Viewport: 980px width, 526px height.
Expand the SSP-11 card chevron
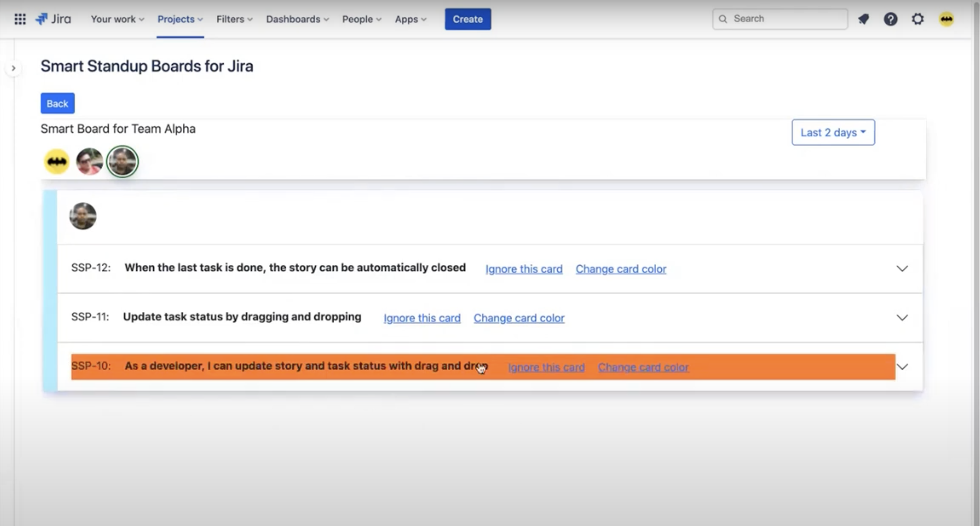point(902,317)
